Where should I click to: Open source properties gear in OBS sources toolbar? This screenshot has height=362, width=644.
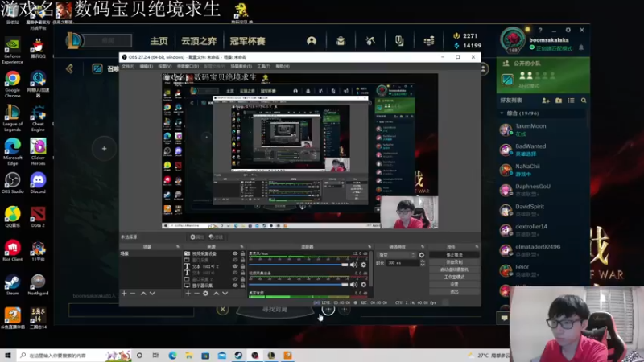(x=206, y=294)
